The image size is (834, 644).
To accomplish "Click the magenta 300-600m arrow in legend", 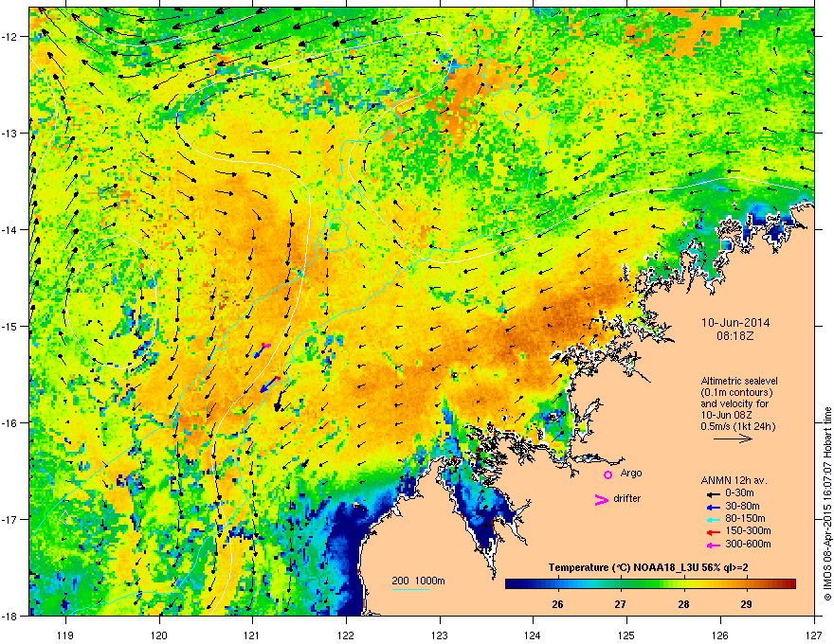I will 713,545.
